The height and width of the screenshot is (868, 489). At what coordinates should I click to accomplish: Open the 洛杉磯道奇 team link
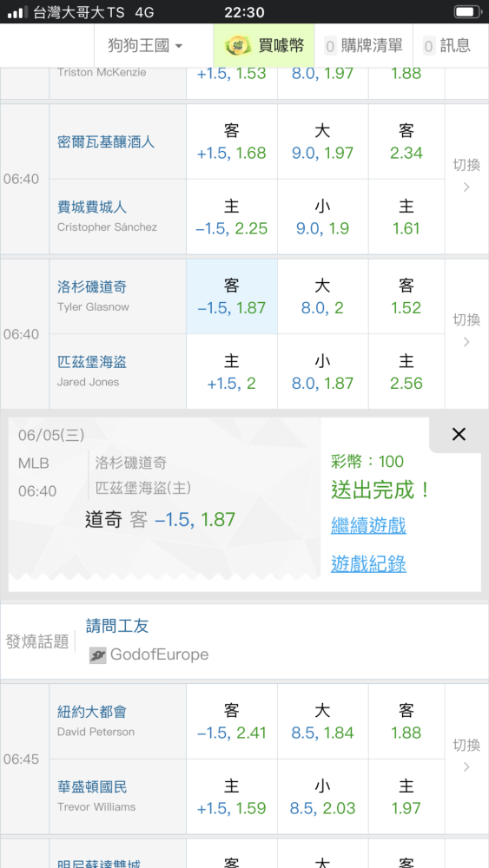point(92,286)
